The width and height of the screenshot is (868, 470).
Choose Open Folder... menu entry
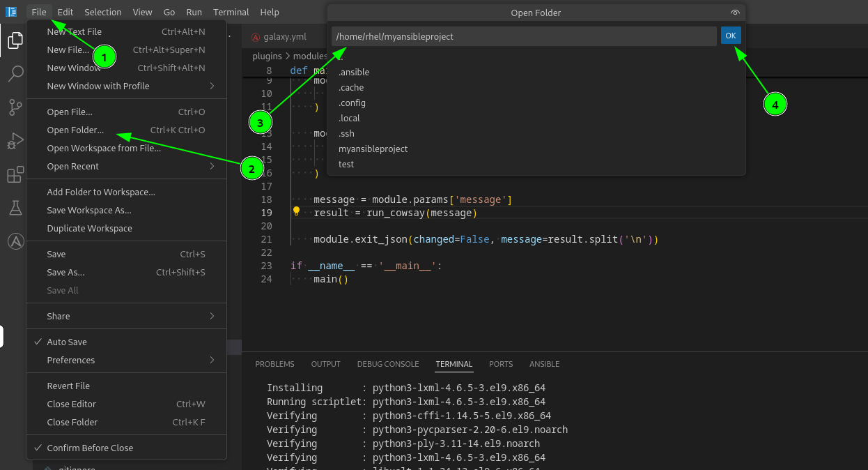pos(126,130)
